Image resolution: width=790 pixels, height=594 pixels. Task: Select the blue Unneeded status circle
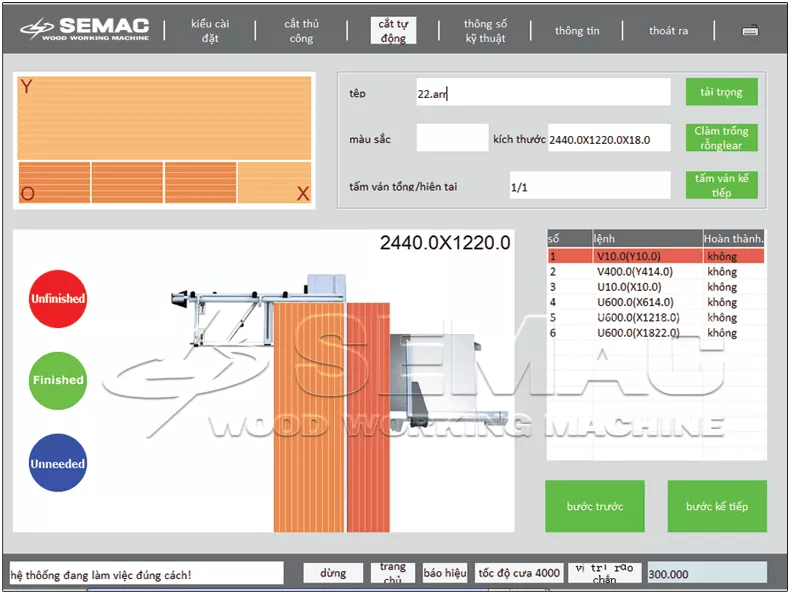tap(58, 464)
